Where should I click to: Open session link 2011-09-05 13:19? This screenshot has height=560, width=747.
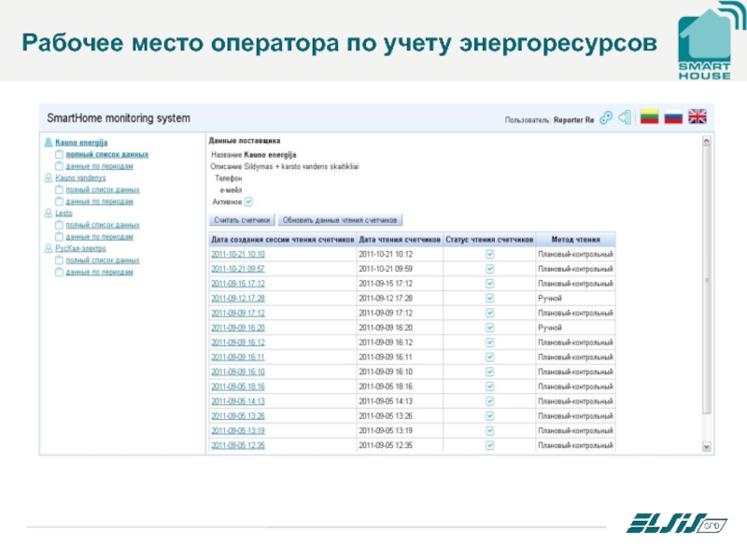(x=238, y=431)
